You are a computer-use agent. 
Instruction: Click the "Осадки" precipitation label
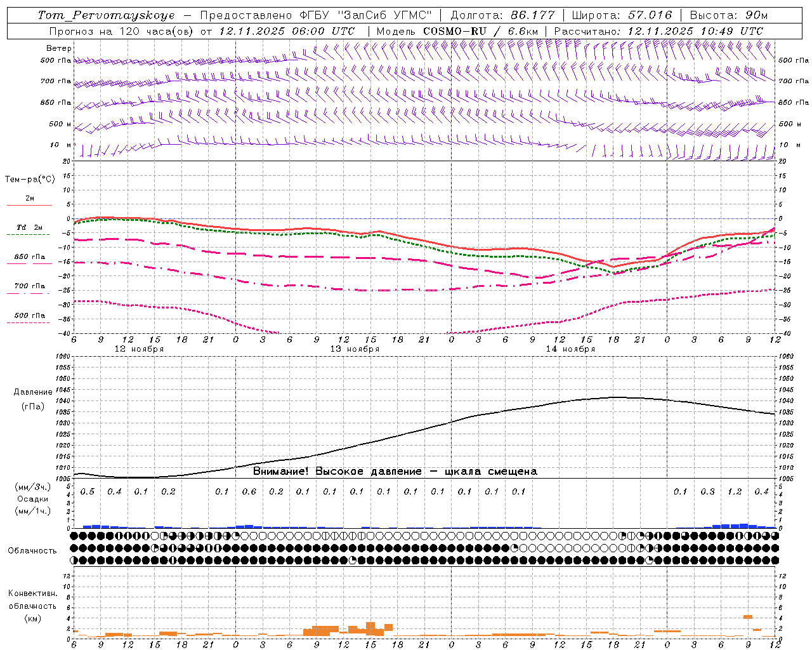32,499
